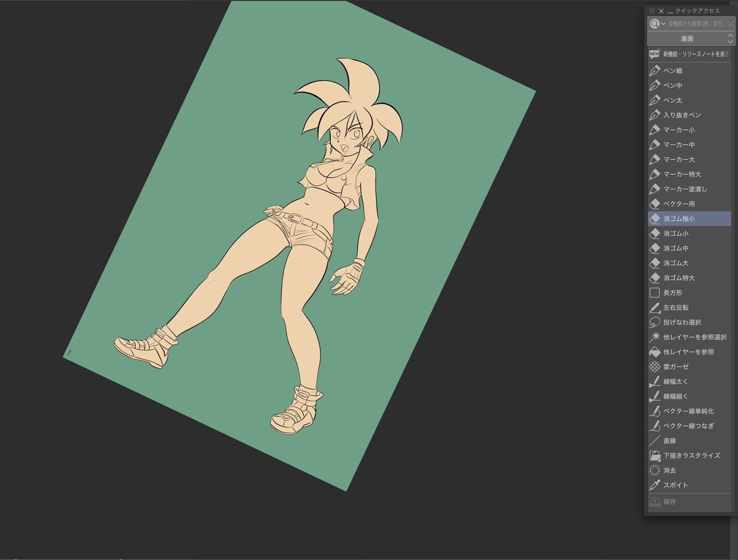738x560 pixels.
Task: Select the 消ゴム中 medium eraser
Action: coord(689,248)
